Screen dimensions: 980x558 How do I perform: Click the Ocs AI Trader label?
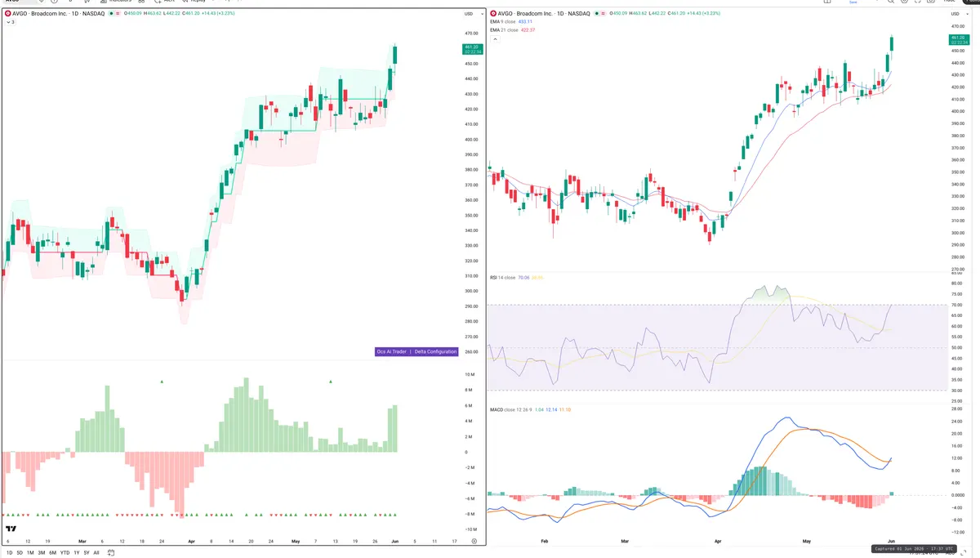[x=391, y=351]
